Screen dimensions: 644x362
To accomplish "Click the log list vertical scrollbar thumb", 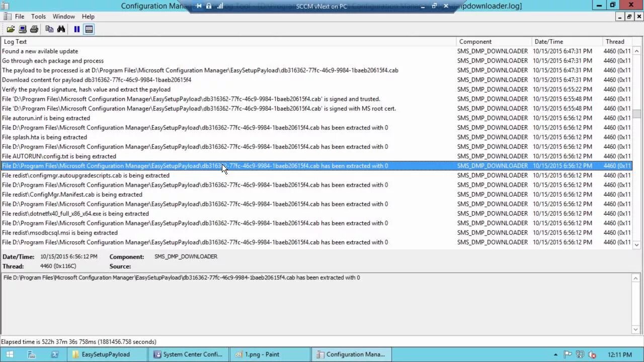I will coord(636,114).
